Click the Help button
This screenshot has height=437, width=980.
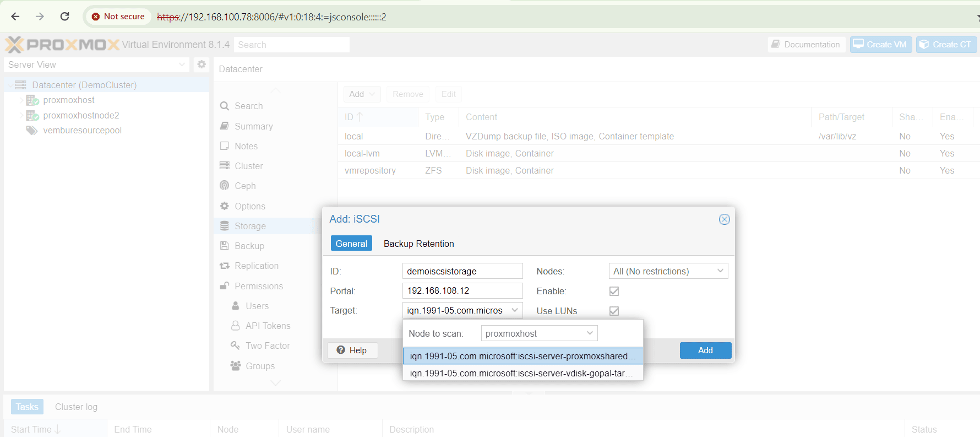[x=352, y=350]
